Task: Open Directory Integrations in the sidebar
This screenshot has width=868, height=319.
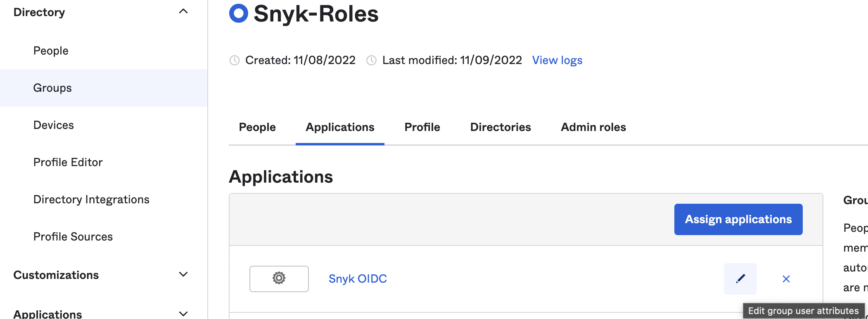Action: tap(91, 200)
